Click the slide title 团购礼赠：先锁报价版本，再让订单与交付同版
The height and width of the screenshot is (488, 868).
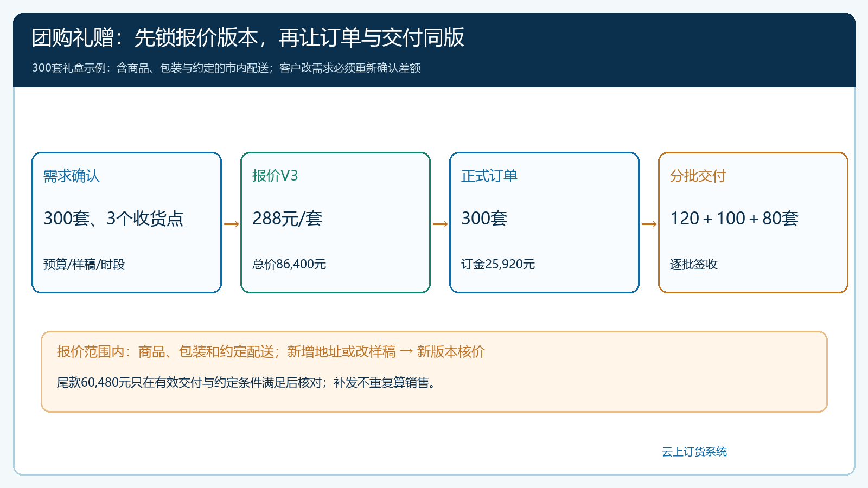click(x=248, y=38)
